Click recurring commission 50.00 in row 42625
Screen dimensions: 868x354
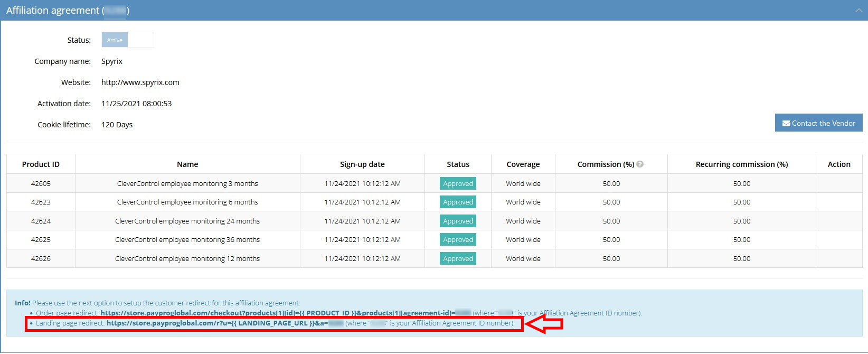(741, 239)
